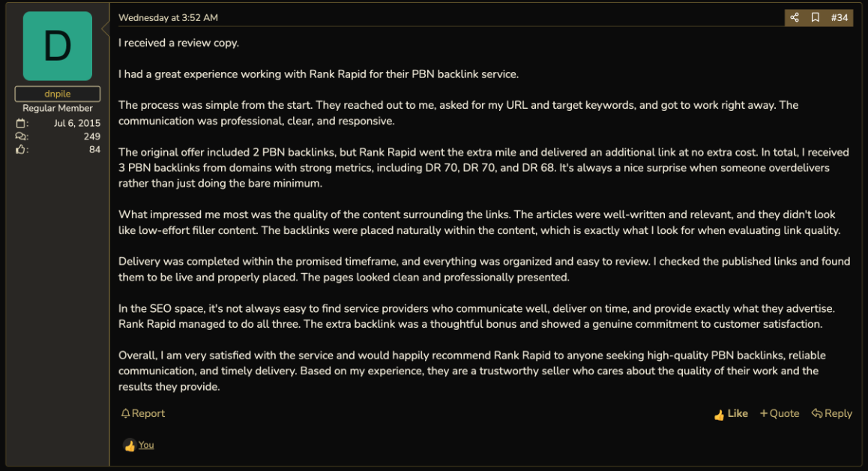Click the Regular Member user title
The width and height of the screenshot is (868, 471).
click(x=58, y=108)
